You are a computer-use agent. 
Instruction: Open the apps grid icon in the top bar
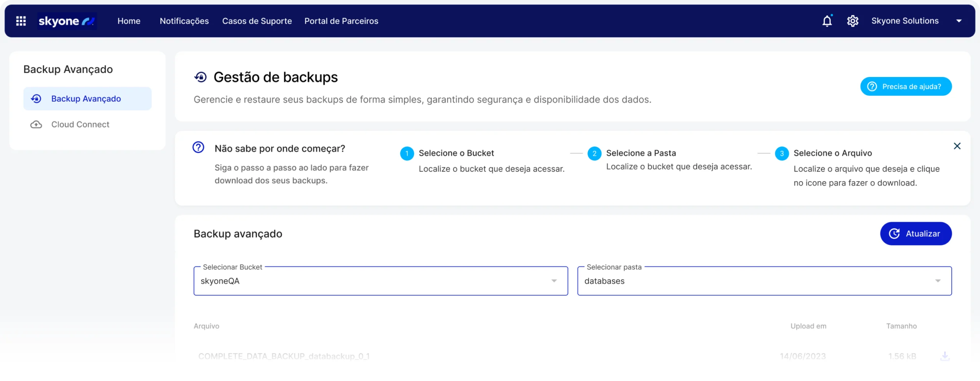point(21,21)
